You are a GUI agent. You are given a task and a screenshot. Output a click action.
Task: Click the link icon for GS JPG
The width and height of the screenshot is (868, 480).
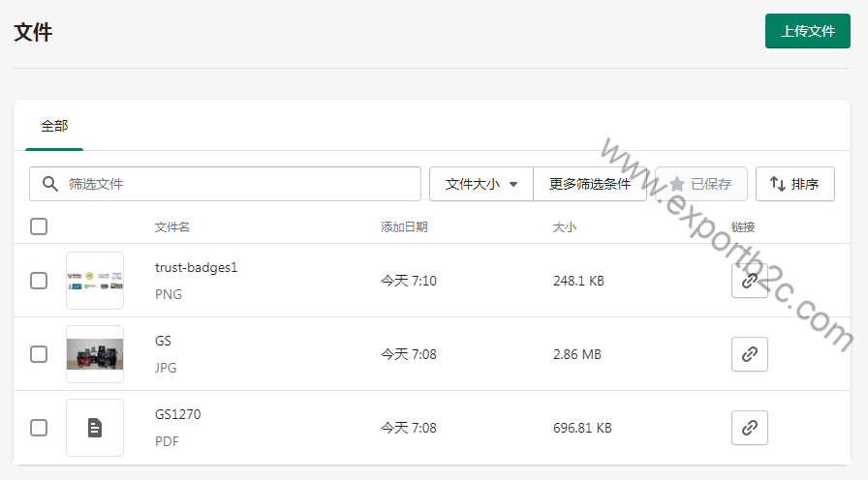(x=749, y=354)
